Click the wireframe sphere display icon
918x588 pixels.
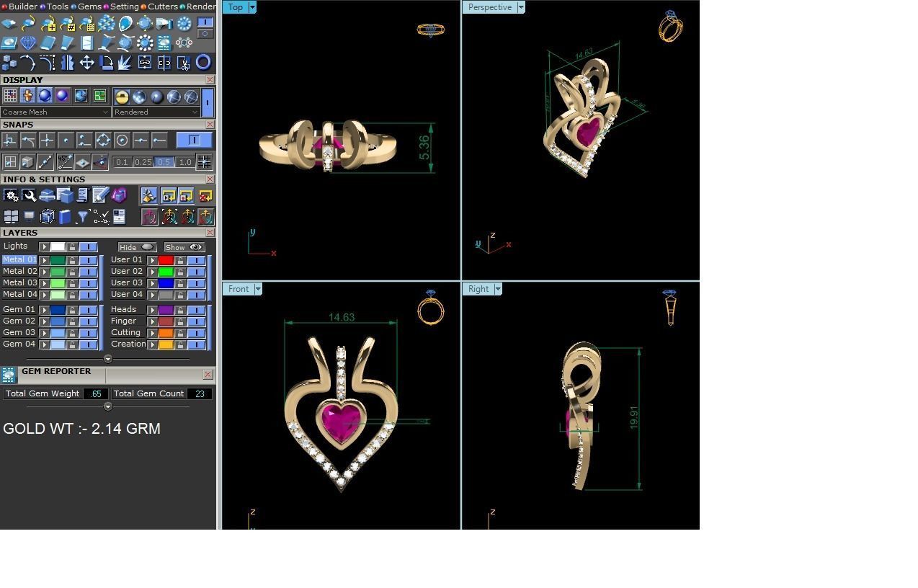click(x=191, y=97)
